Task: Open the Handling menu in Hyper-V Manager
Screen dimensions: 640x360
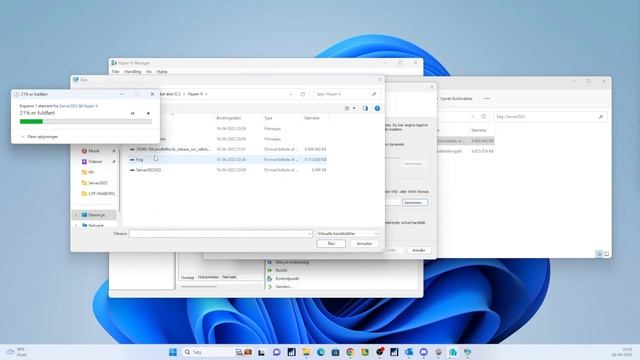Action: [133, 72]
